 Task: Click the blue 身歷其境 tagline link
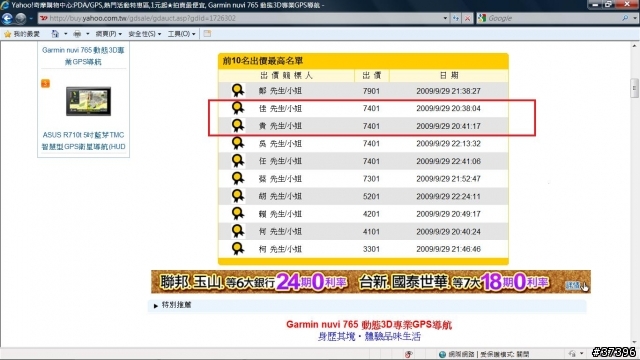click(369, 337)
